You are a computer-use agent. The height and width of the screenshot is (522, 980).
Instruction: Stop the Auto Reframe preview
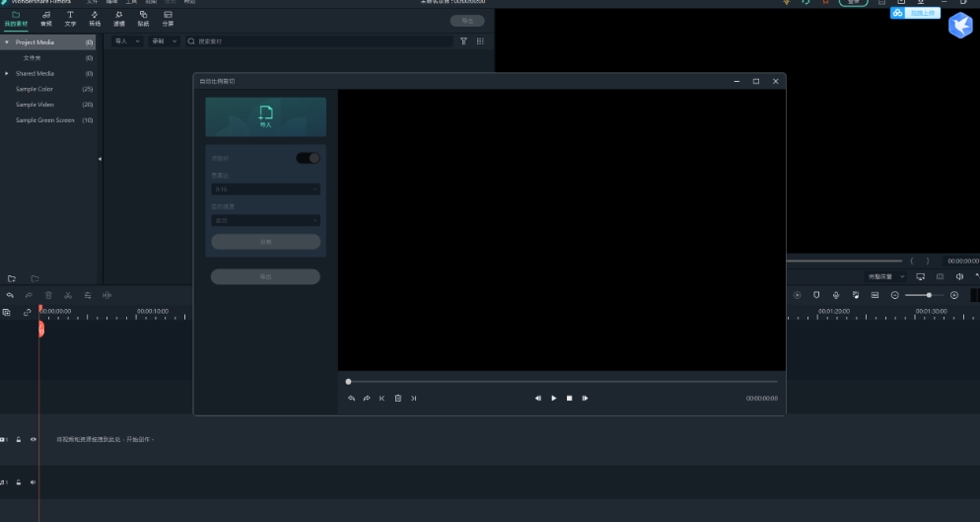coord(570,398)
